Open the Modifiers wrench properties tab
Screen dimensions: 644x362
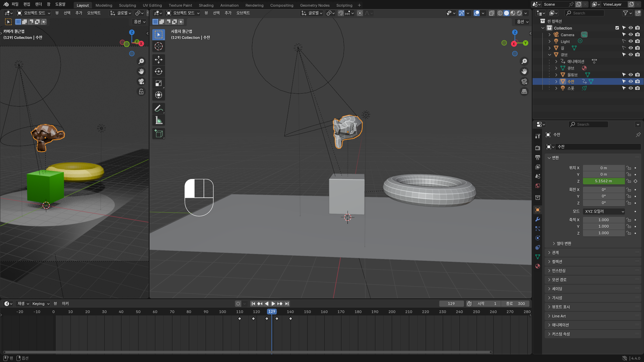(x=538, y=219)
